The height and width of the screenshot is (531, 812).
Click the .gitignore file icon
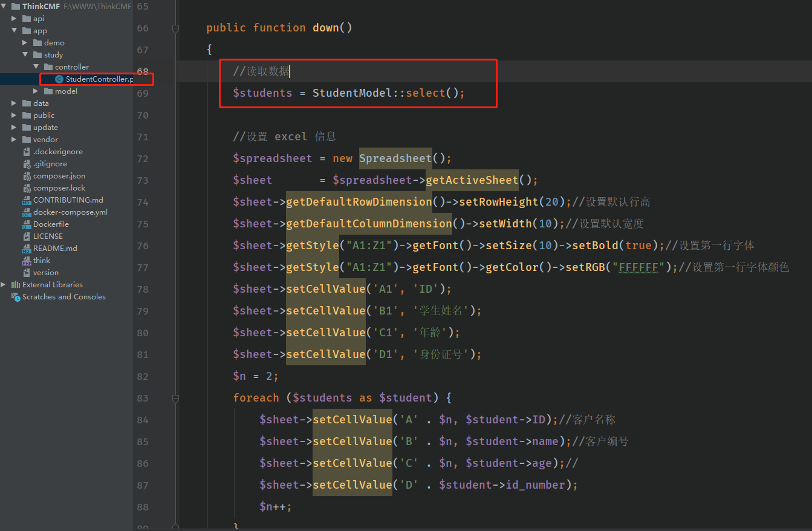coord(27,164)
